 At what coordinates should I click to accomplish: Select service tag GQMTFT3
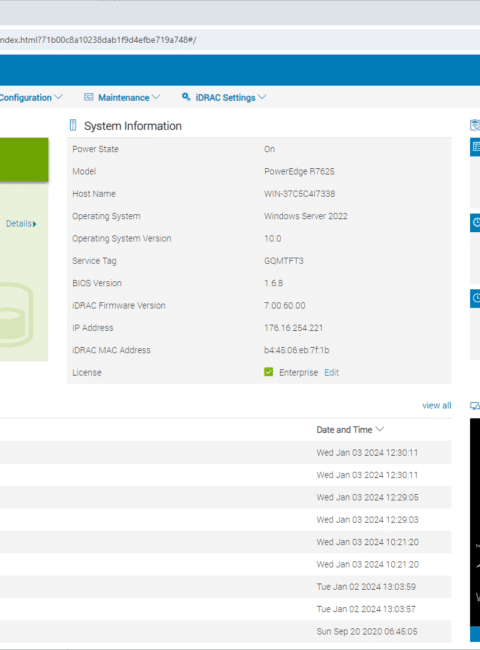pyautogui.click(x=284, y=261)
